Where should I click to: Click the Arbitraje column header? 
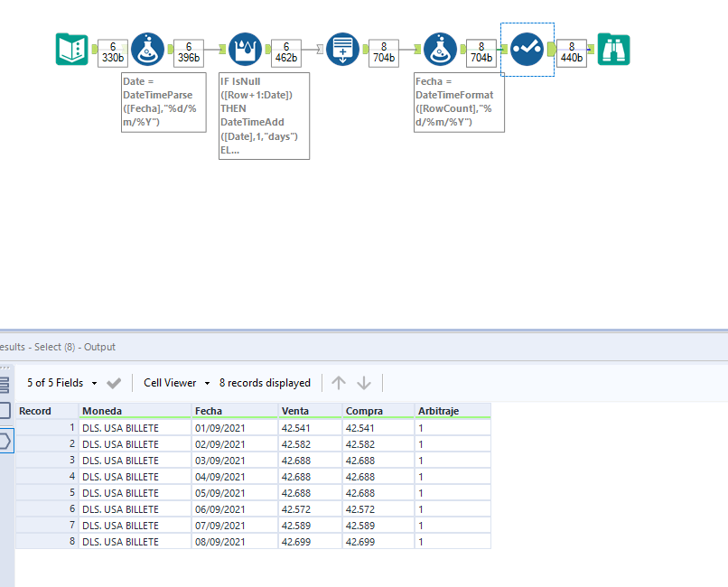pos(453,411)
